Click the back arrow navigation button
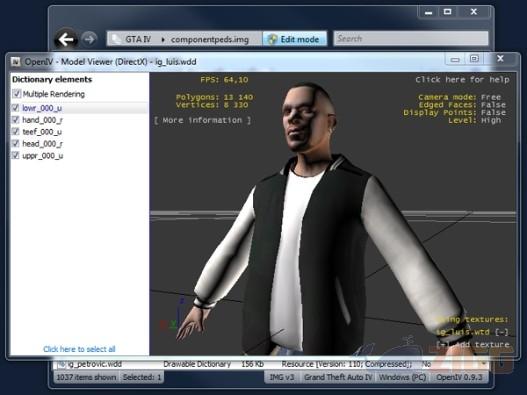527x395 pixels. pyautogui.click(x=66, y=40)
